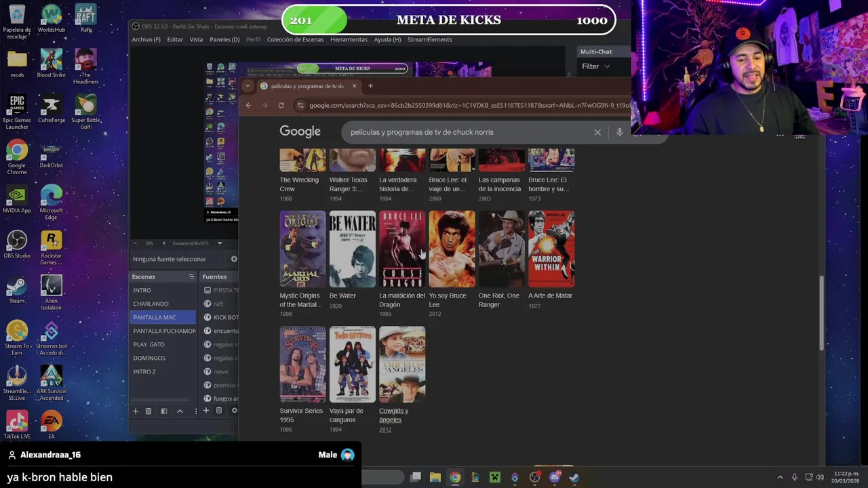This screenshot has height=488, width=868.
Task: Show hidden system tray icons chevron
Action: (x=780, y=477)
